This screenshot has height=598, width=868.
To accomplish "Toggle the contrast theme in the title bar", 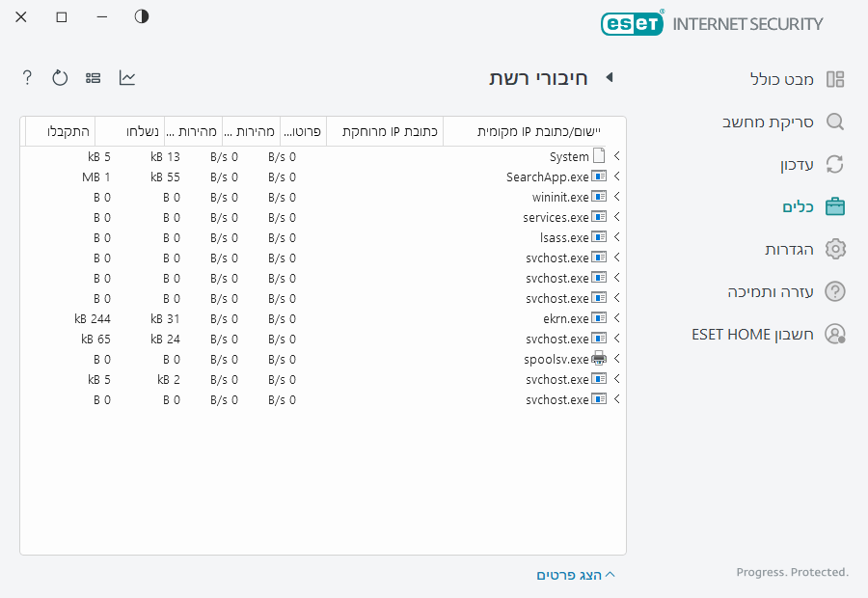I will [x=141, y=16].
